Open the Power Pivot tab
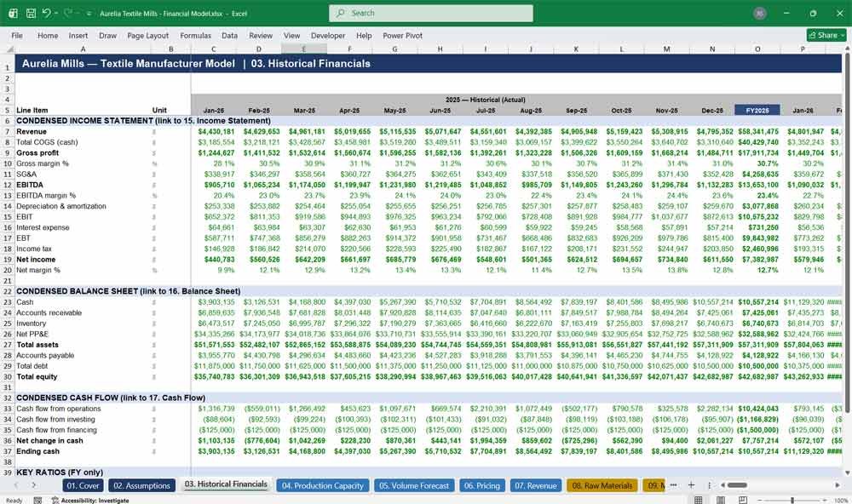This screenshot has height=504, width=852. point(403,35)
